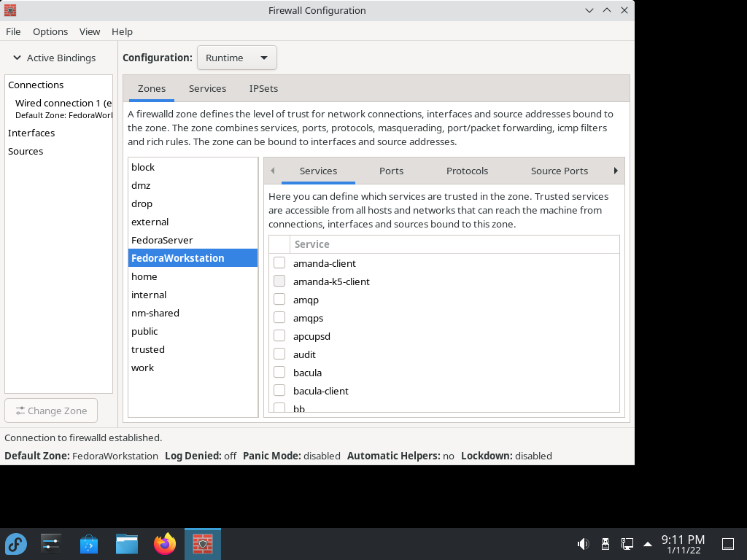The image size is (747, 560).
Task: Click the firewall app icon in title bar
Action: [x=10, y=10]
